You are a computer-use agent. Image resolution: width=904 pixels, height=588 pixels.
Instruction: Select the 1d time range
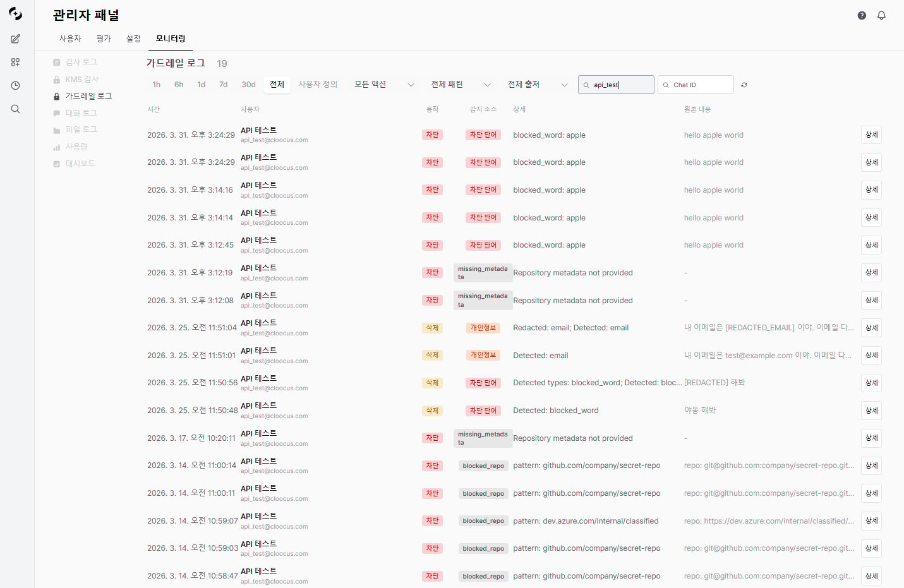point(201,85)
